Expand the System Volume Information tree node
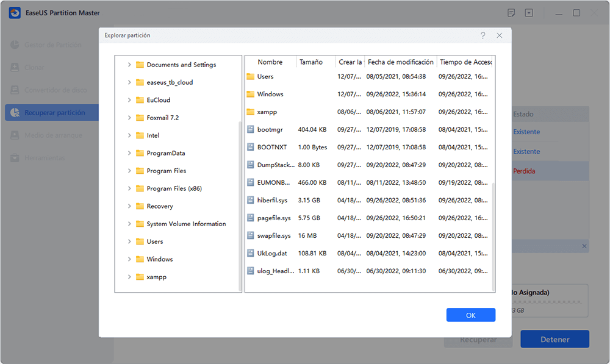The width and height of the screenshot is (610, 364). [129, 224]
